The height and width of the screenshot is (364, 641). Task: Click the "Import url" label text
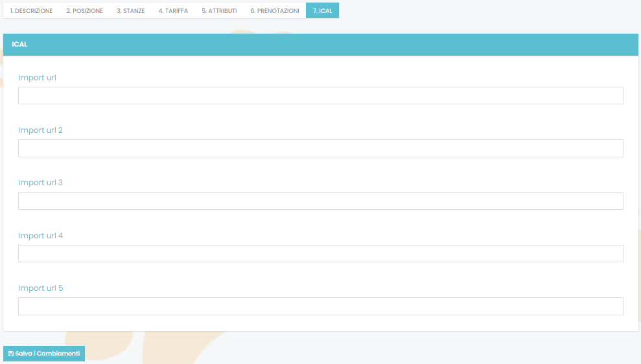[x=37, y=78]
